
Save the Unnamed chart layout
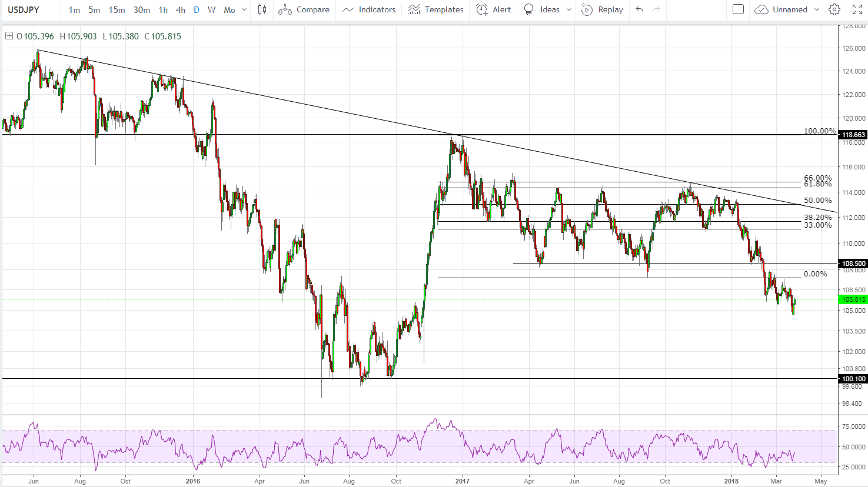pyautogui.click(x=781, y=10)
